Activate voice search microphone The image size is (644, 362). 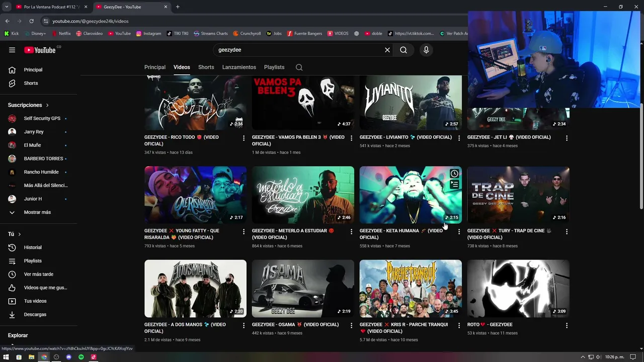pyautogui.click(x=426, y=50)
